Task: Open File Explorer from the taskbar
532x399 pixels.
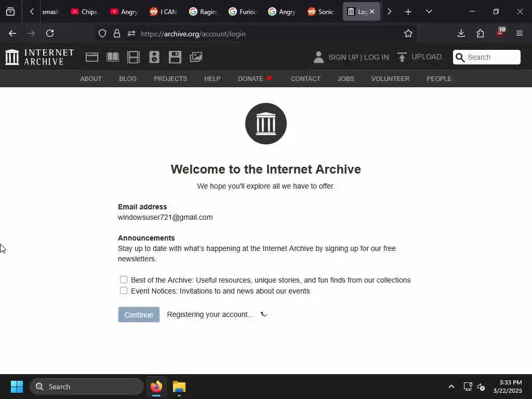Action: (x=179, y=387)
